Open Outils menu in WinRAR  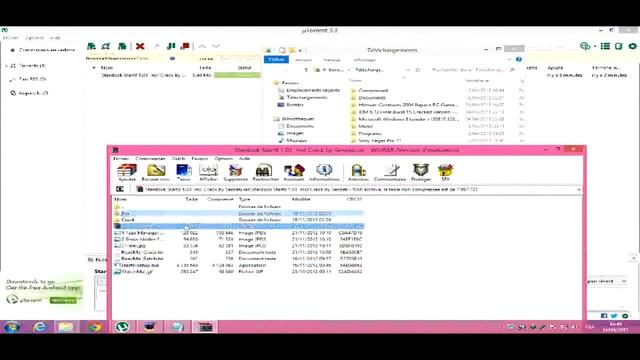coord(178,158)
